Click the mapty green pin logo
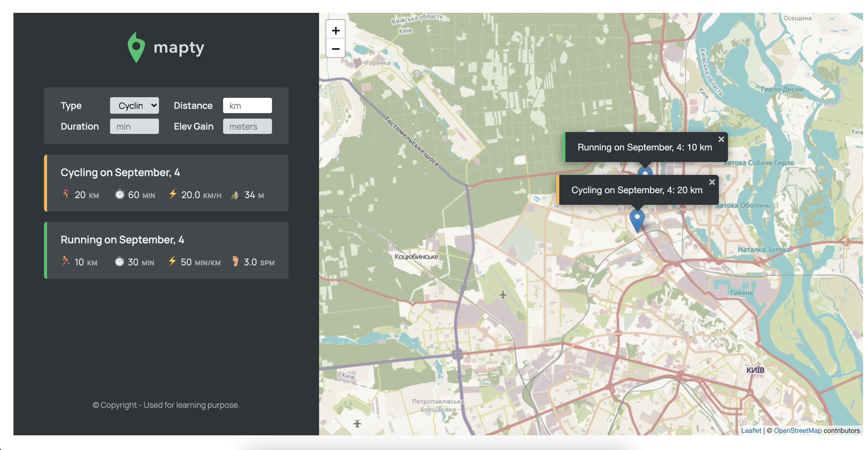Viewport: 868px width, 450px height. tap(136, 47)
